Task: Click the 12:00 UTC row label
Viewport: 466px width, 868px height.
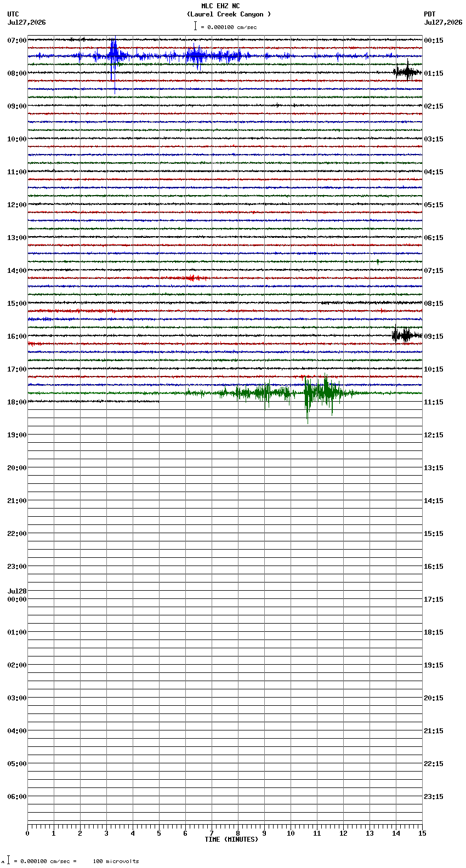Action: 17,205
